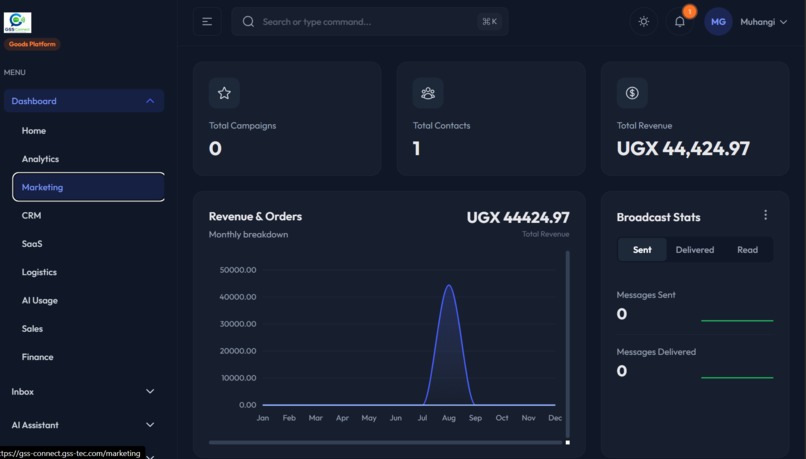Click the 'MENU' sidebar heading
Screen dimensions: 806x459
coord(14,72)
